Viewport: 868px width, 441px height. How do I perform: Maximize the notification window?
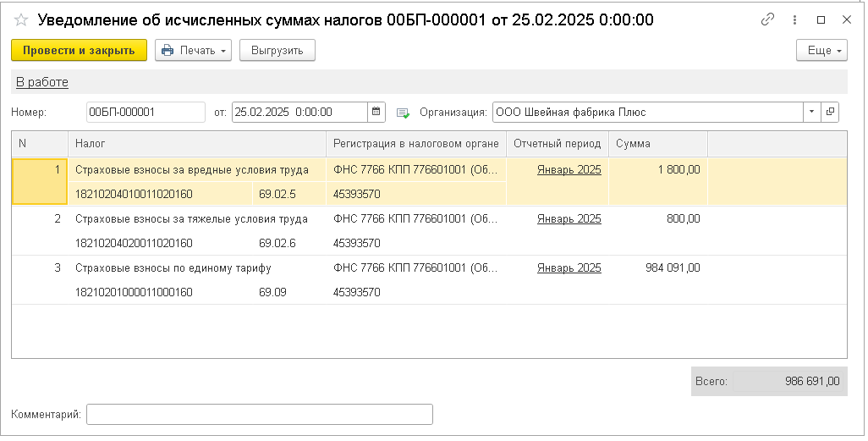pos(821,19)
